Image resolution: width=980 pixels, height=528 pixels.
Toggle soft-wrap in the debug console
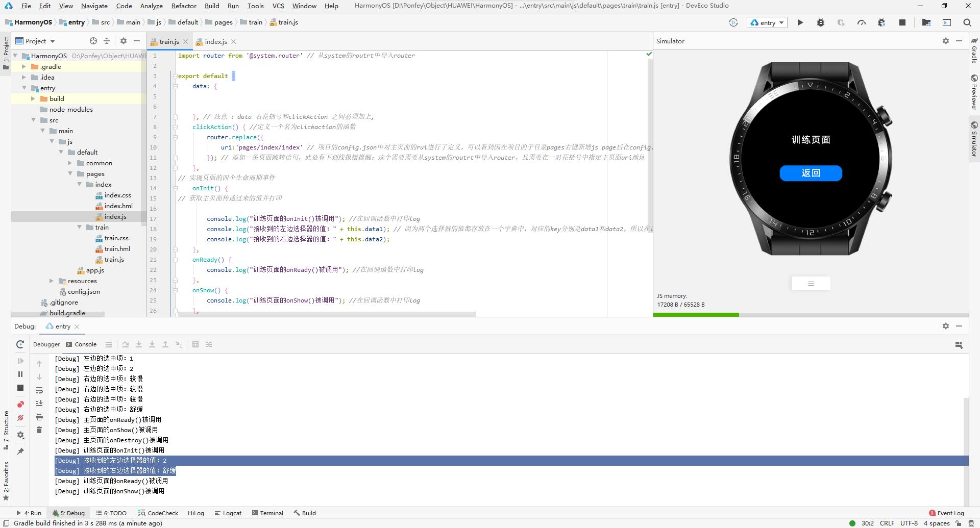coord(39,390)
